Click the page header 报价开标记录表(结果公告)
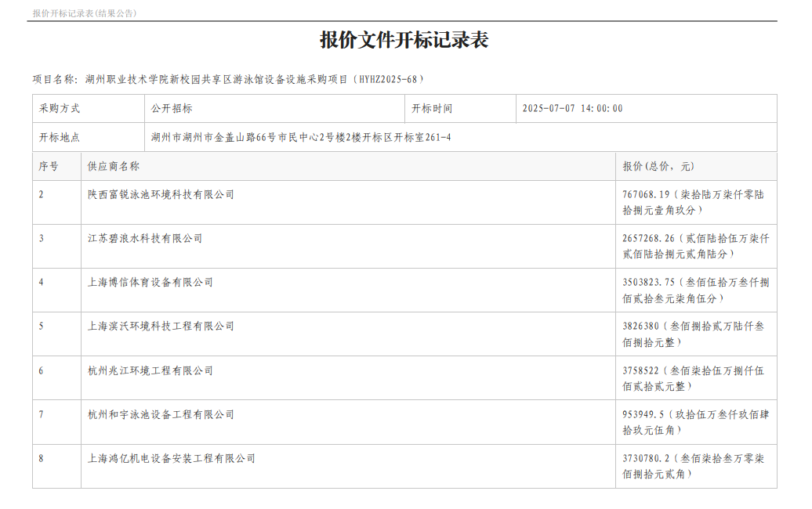The image size is (812, 509). pyautogui.click(x=85, y=13)
